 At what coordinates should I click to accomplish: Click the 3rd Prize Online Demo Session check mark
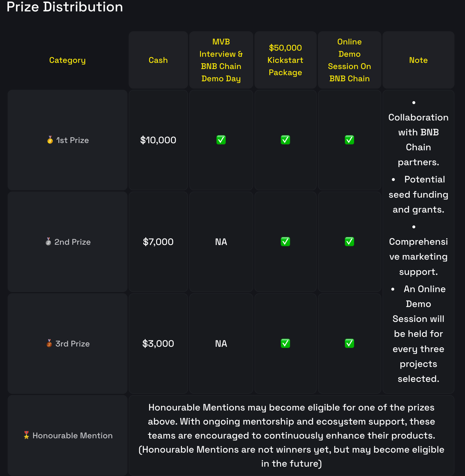tap(349, 343)
